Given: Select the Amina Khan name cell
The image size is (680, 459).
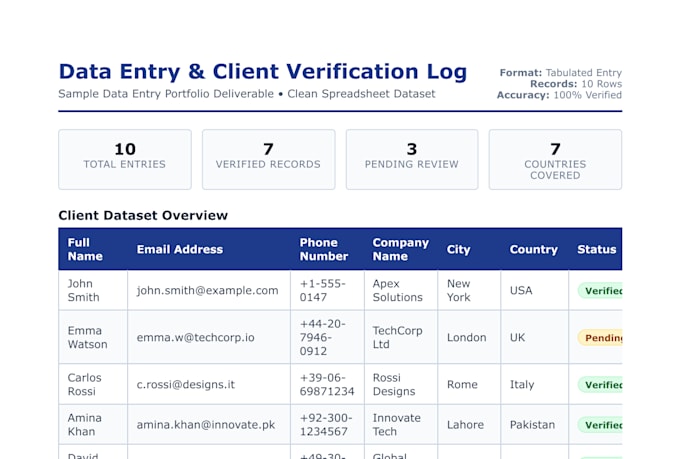Looking at the screenshot, I should (93, 425).
